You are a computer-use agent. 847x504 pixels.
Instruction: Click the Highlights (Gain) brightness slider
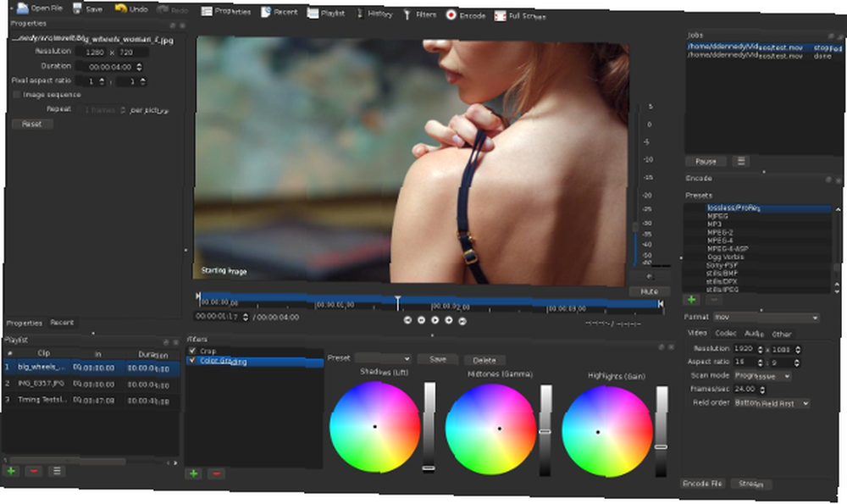[x=662, y=432]
